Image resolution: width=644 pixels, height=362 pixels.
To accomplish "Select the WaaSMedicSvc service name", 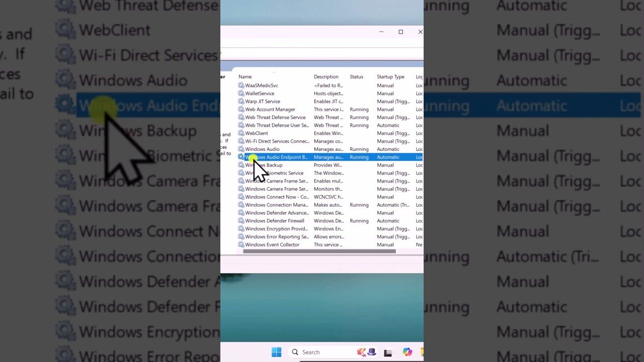I will (x=262, y=85).
